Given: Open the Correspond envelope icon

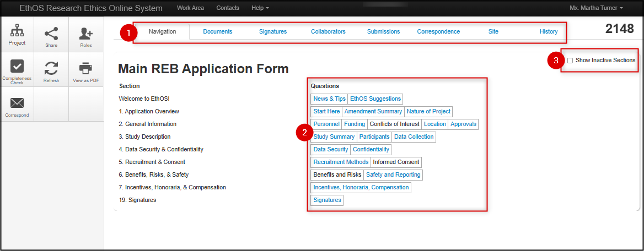Looking at the screenshot, I should coord(17,103).
